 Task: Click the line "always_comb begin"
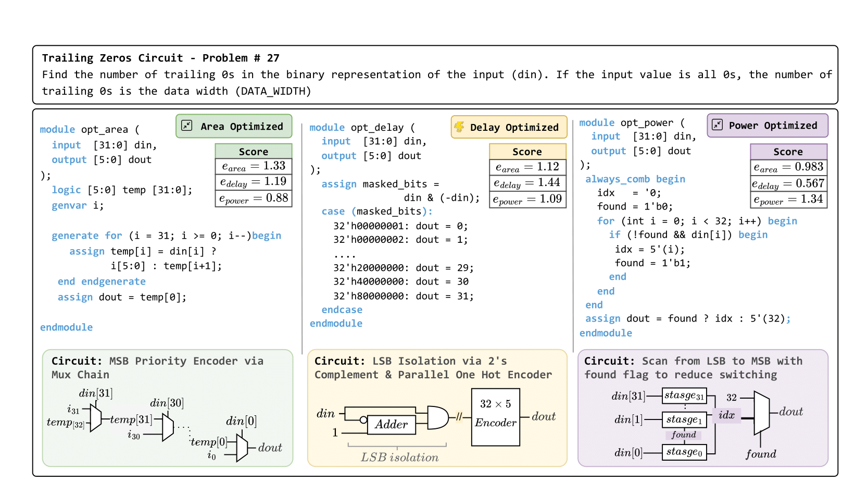[635, 179]
